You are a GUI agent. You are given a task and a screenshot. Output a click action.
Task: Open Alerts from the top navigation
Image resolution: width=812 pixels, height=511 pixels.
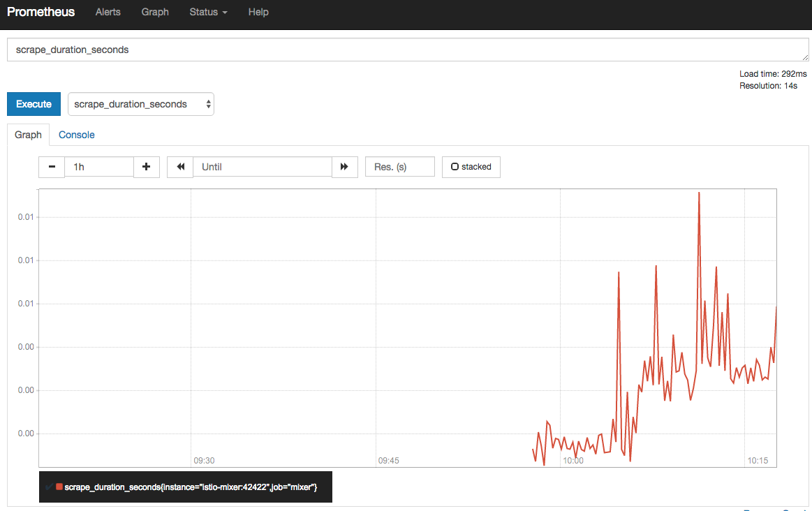108,12
